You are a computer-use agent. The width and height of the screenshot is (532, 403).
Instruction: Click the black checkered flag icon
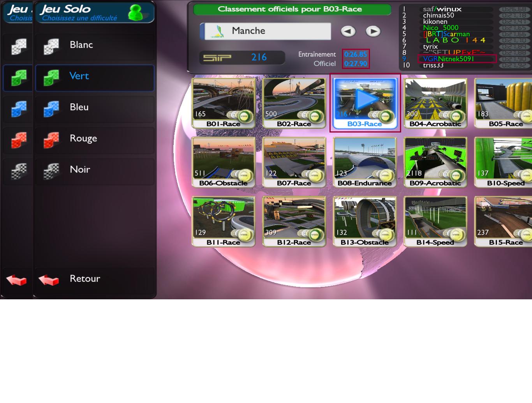(x=51, y=171)
